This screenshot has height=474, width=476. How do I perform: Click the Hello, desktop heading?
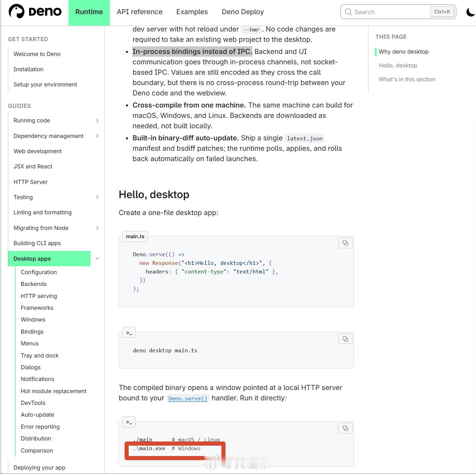pos(154,195)
